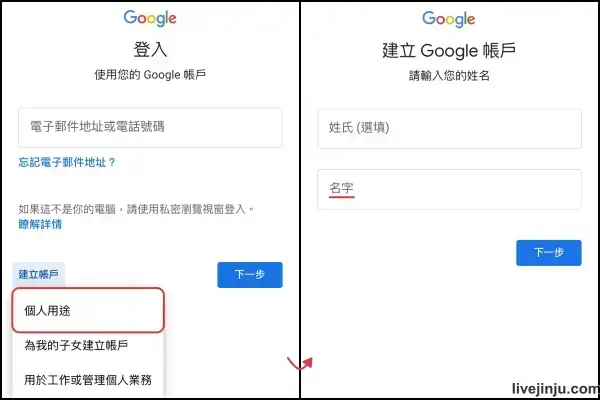Viewport: 600px width, 400px height.
Task: Open the 忘記電子郵件地址？ link
Action: (67, 162)
